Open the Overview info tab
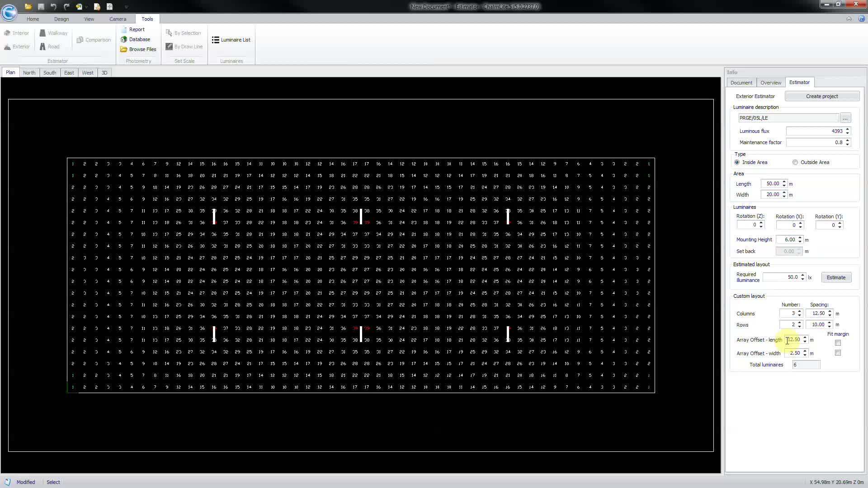The width and height of the screenshot is (868, 488). coord(771,83)
